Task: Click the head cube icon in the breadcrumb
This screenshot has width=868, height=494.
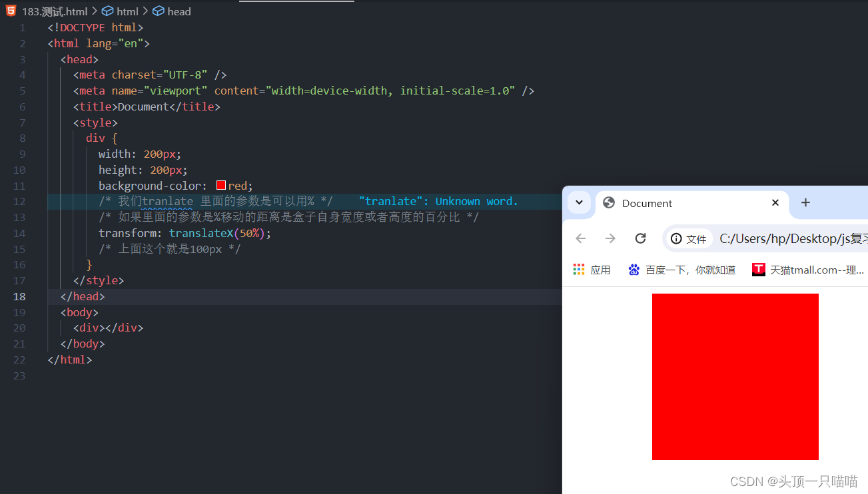Action: click(x=158, y=11)
